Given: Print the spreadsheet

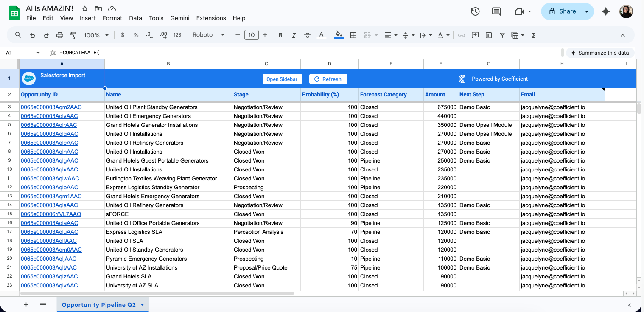Looking at the screenshot, I should tap(59, 35).
